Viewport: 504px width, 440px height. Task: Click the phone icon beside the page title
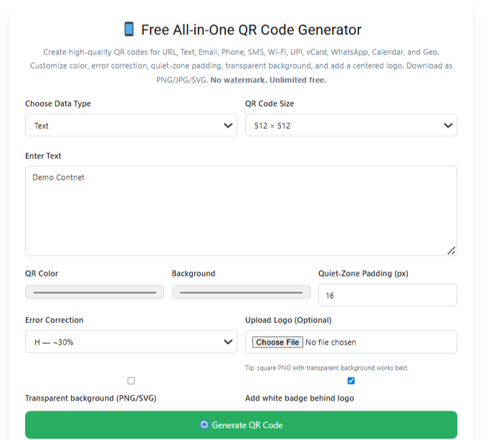pyautogui.click(x=129, y=29)
